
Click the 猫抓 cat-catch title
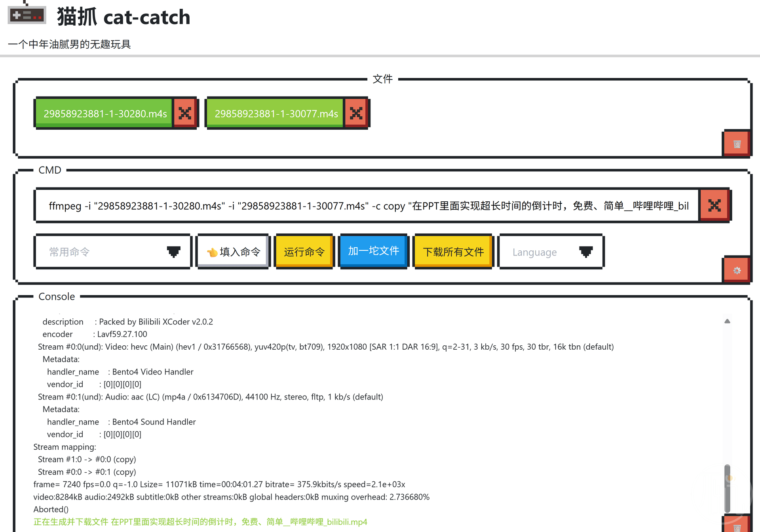tap(123, 17)
